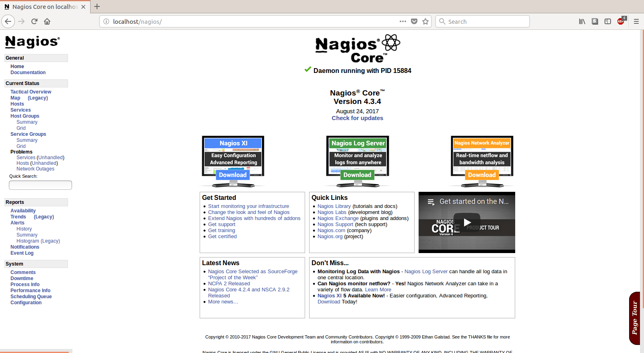Play the Nagios Core product tour video

pos(467,222)
